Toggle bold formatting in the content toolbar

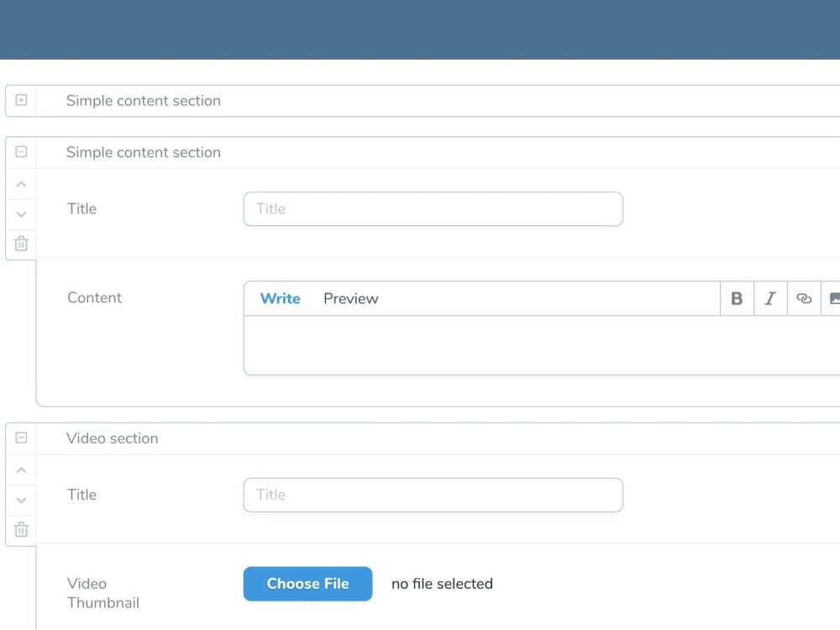point(736,298)
